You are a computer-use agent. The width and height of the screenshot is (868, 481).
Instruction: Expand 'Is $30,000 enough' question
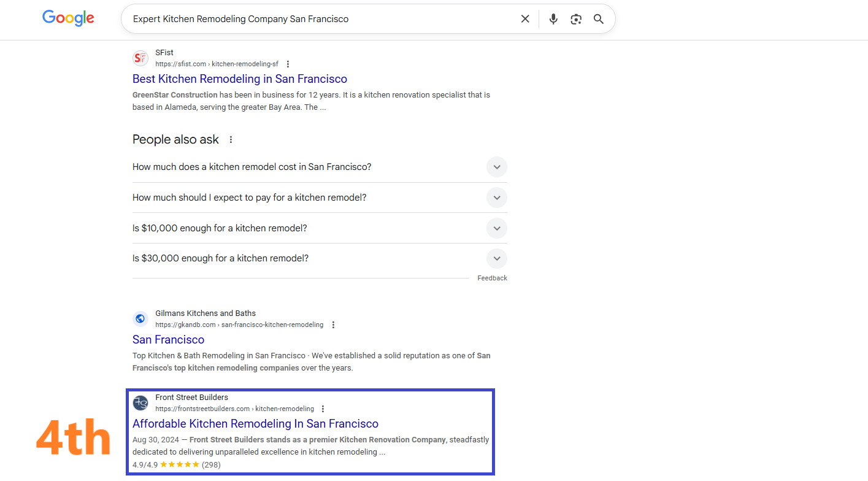[497, 258]
